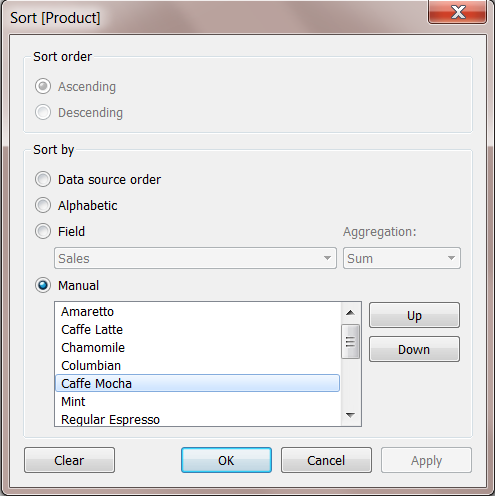Move selected item Up in list

tap(414, 315)
